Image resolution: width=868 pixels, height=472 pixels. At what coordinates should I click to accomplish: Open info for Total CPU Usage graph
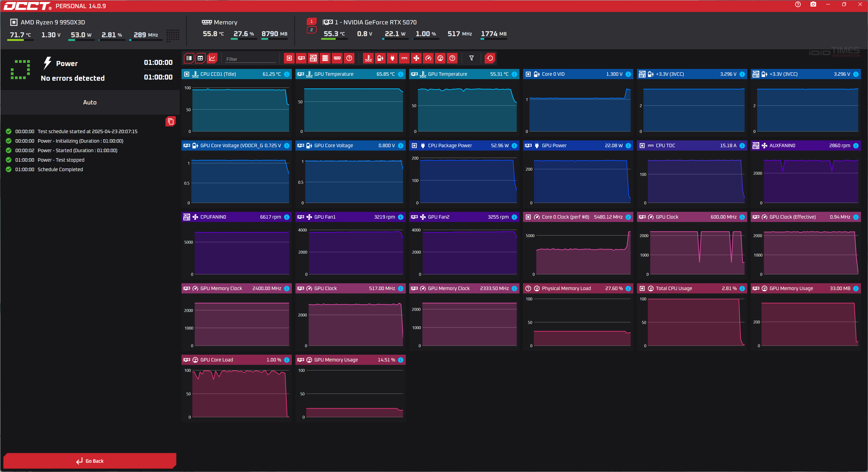click(742, 288)
